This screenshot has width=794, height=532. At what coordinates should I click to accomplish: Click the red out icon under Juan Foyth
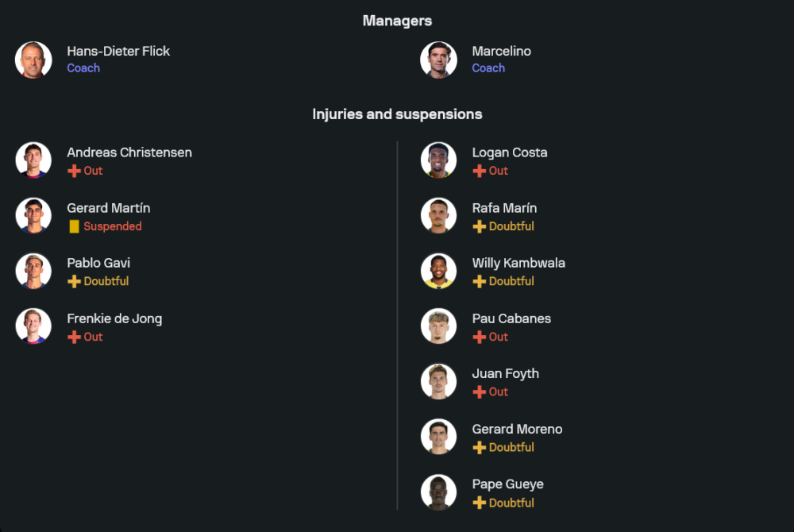click(x=479, y=391)
